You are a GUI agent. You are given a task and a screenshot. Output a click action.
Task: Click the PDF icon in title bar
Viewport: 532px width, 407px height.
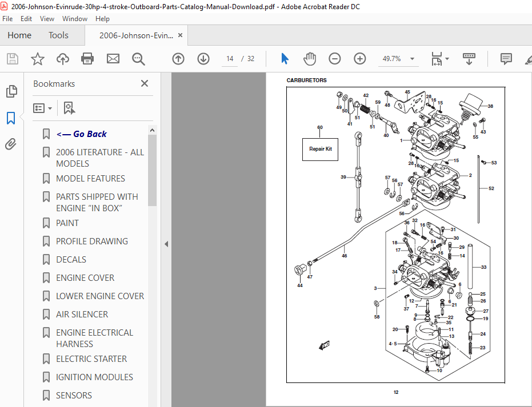coord(5,6)
